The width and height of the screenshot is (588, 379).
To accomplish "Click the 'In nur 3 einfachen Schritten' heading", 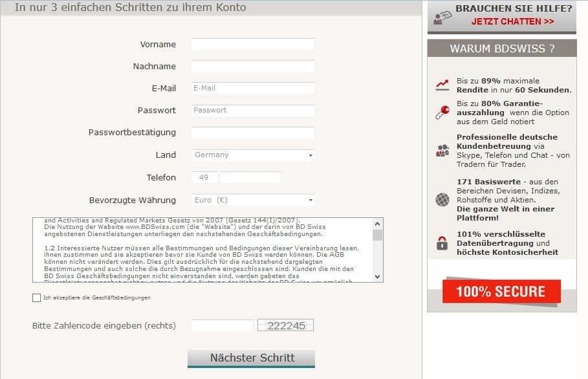I will pyautogui.click(x=131, y=8).
